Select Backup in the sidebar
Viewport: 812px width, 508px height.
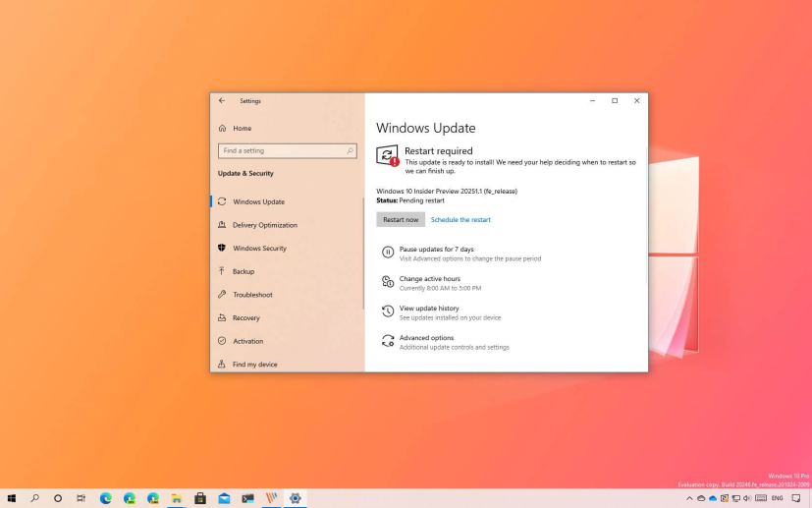coord(244,271)
